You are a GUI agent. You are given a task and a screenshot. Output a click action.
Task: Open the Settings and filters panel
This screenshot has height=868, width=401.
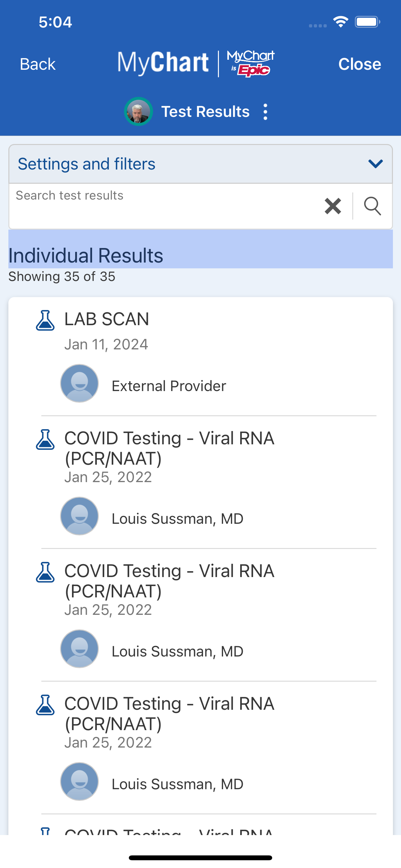tap(200, 164)
